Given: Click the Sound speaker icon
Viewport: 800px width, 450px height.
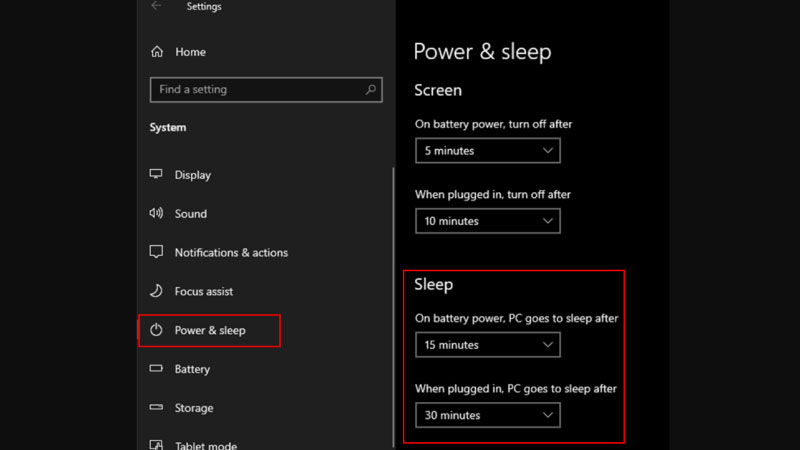Looking at the screenshot, I should [156, 213].
